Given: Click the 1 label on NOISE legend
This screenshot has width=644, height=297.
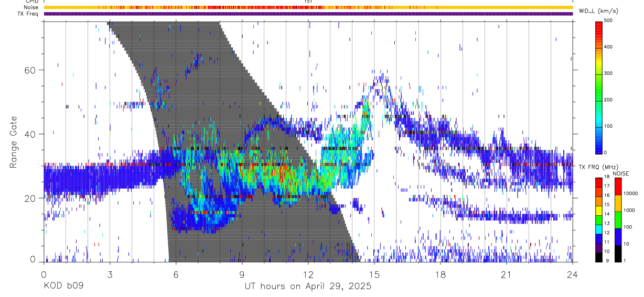Looking at the screenshot, I should [625, 261].
